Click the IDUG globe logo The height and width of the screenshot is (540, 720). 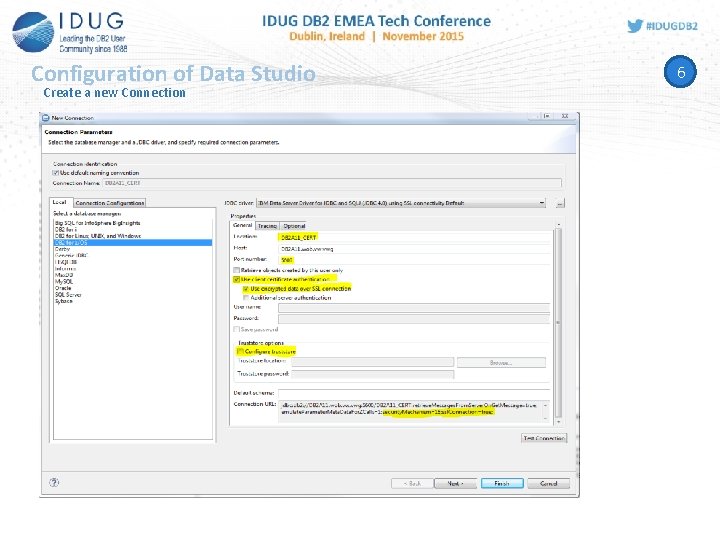(33, 32)
